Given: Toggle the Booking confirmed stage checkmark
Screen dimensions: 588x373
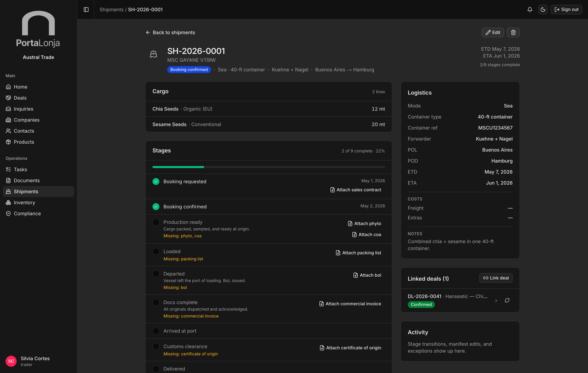Looking at the screenshot, I should click(156, 207).
